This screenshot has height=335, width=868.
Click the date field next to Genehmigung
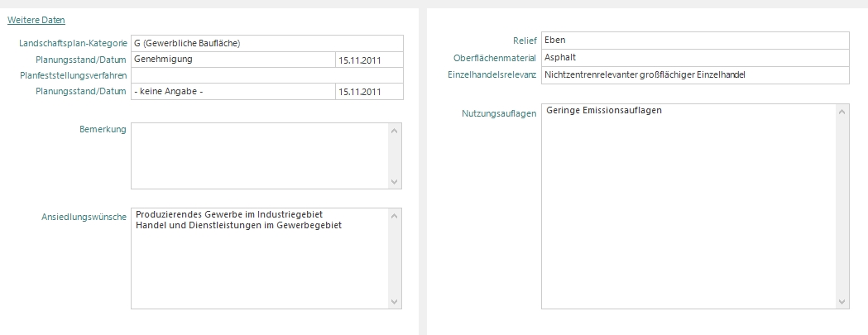(369, 60)
